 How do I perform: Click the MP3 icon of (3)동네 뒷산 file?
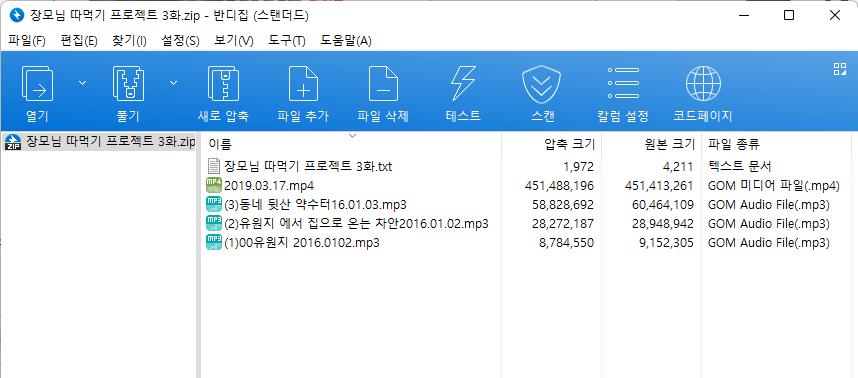[213, 204]
